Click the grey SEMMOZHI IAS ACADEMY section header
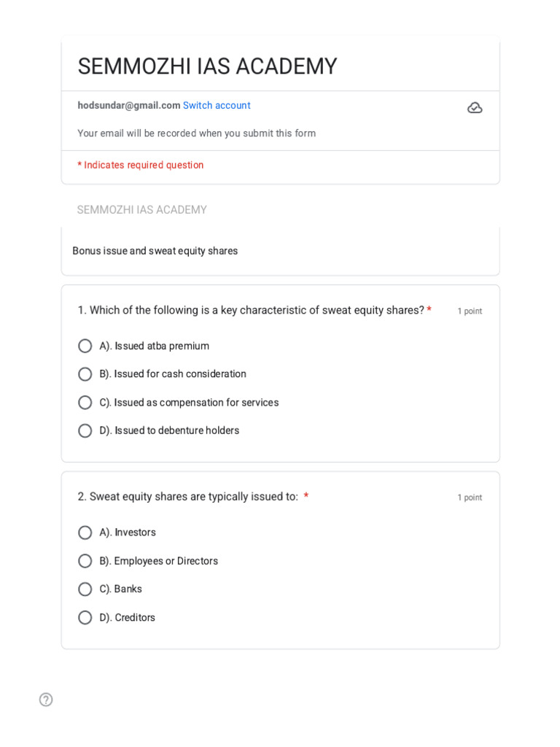Screen dimensions: 560x747 coord(142,209)
